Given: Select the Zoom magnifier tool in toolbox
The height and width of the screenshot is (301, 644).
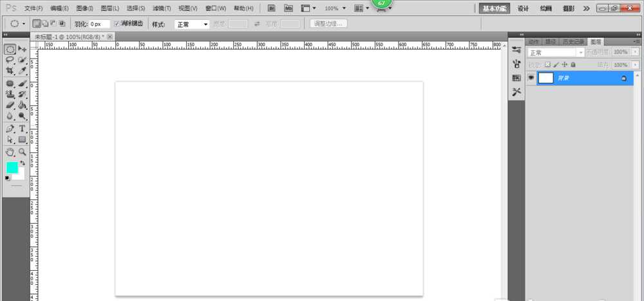Looking at the screenshot, I should point(22,152).
